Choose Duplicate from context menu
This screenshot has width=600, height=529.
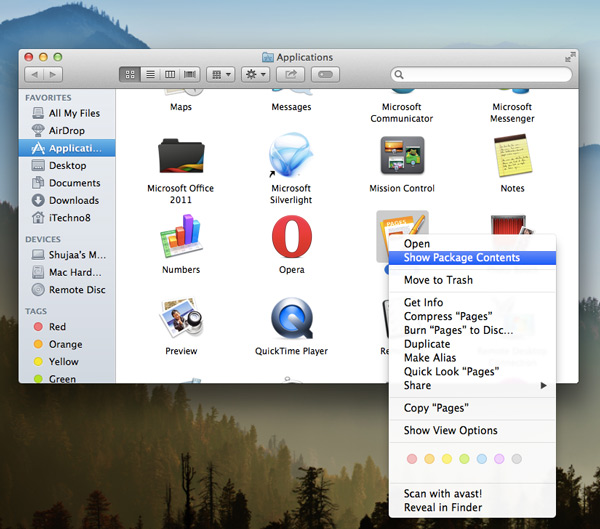pos(472,344)
